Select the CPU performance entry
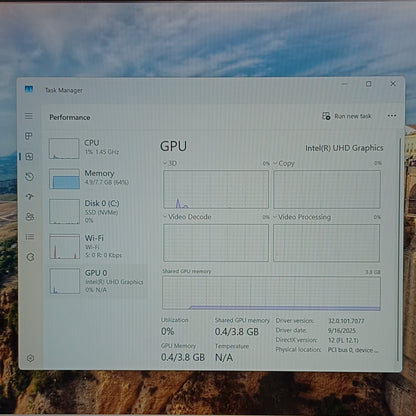The width and height of the screenshot is (416, 416). point(98,148)
